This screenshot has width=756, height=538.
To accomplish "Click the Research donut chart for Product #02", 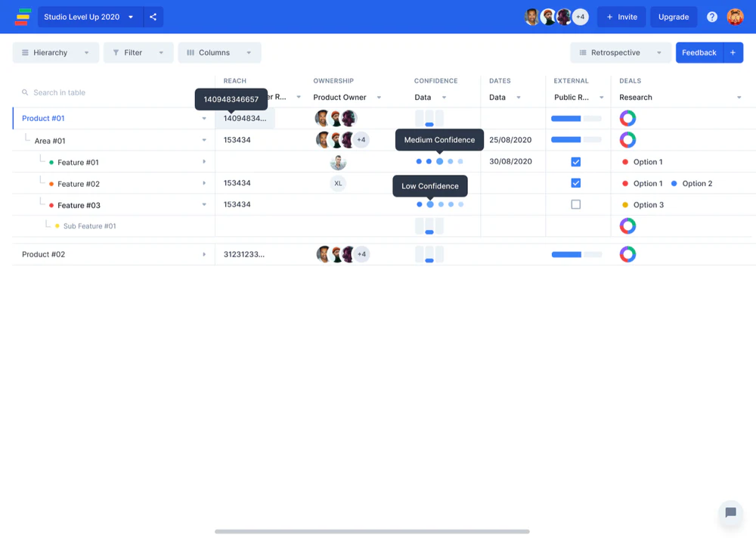I will (x=627, y=254).
